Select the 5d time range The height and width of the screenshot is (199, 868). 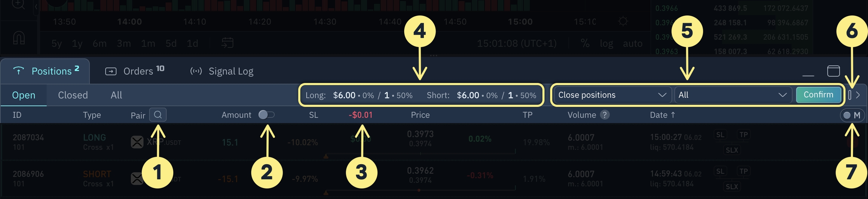171,44
